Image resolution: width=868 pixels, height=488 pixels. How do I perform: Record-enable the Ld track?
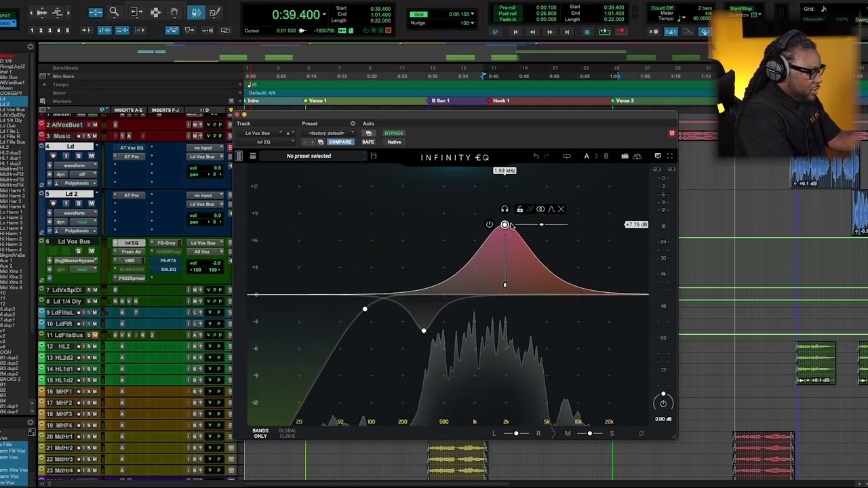pyautogui.click(x=53, y=156)
